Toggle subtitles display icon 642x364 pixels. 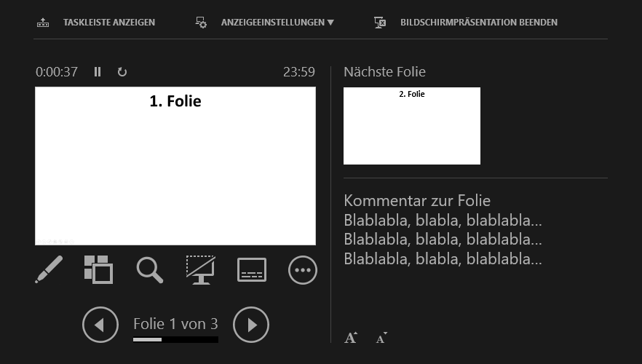click(252, 270)
